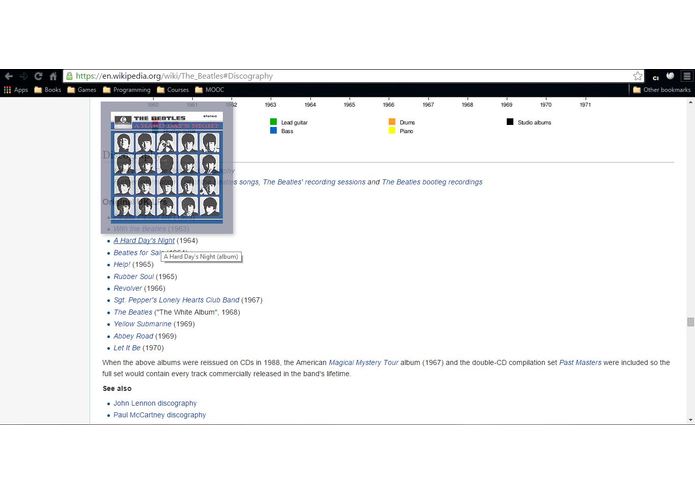Screen dimensions: 695x494
Task: Click the yellow Piano legend swatch
Action: (x=392, y=131)
